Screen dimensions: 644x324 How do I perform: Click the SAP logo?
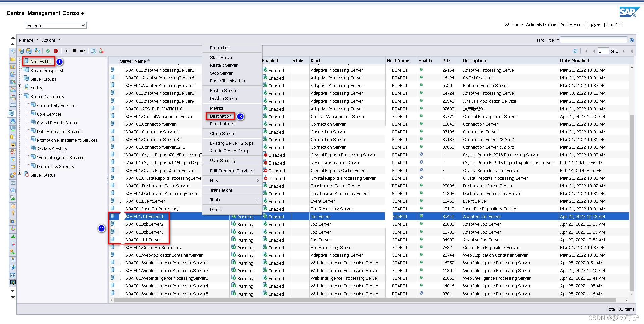tap(629, 12)
